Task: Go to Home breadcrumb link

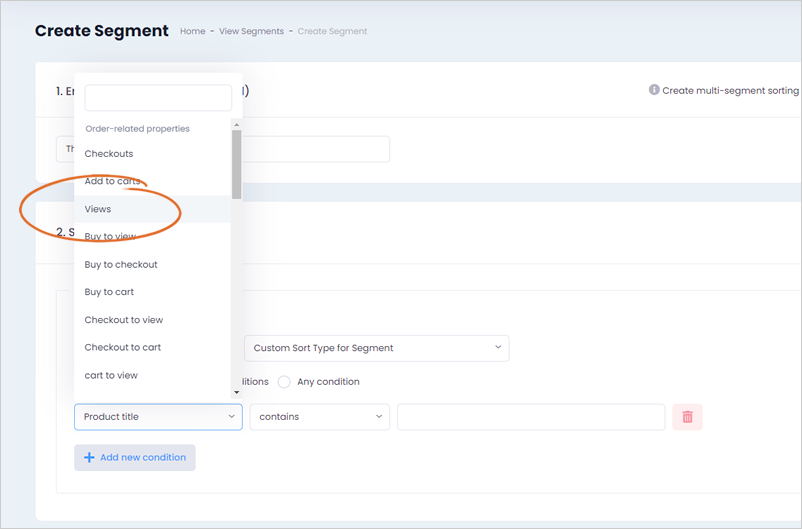Action: coord(192,31)
